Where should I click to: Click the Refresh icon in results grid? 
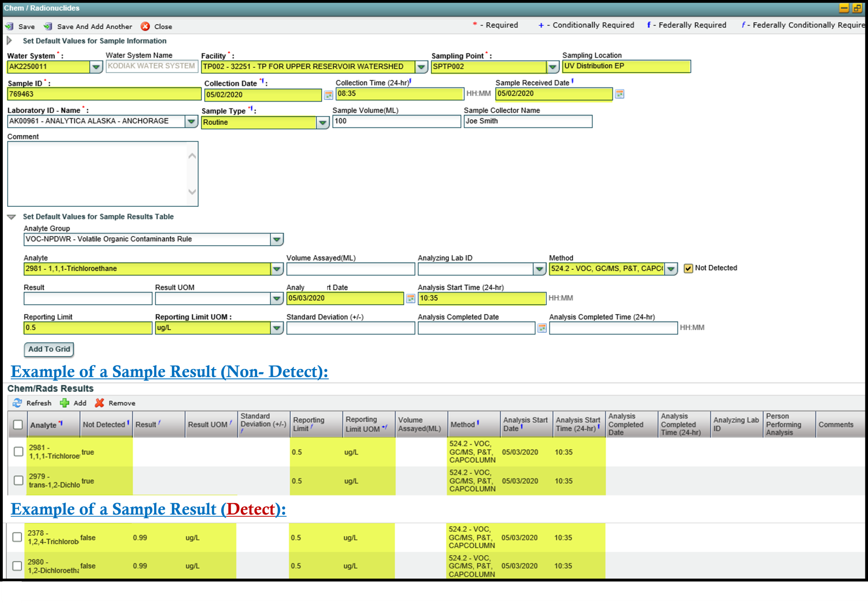point(17,403)
